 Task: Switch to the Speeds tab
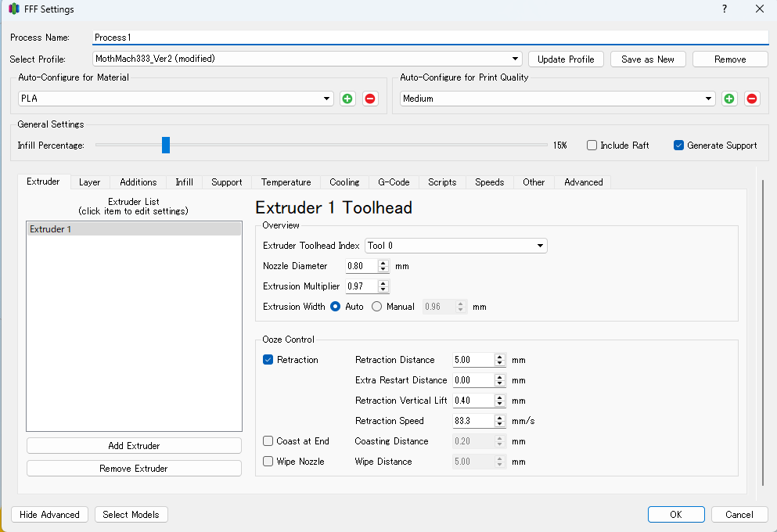point(490,182)
